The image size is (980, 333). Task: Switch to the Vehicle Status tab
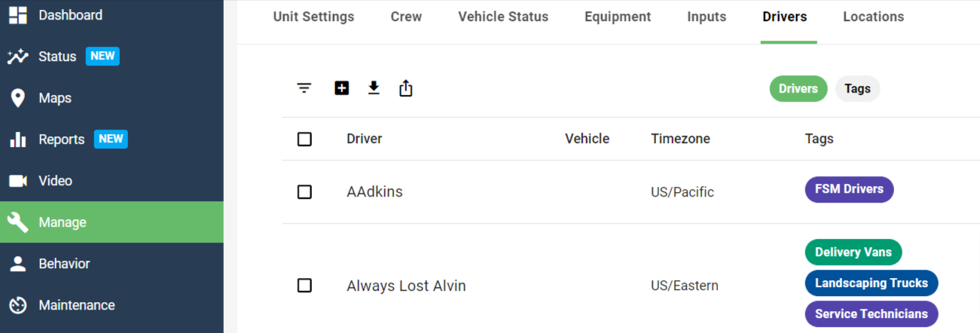click(503, 17)
